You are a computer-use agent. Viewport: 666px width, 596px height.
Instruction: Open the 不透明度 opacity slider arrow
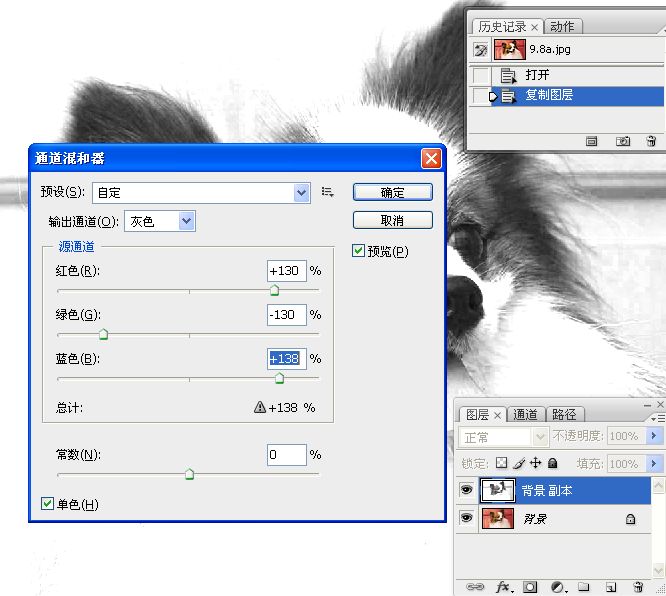(x=654, y=437)
